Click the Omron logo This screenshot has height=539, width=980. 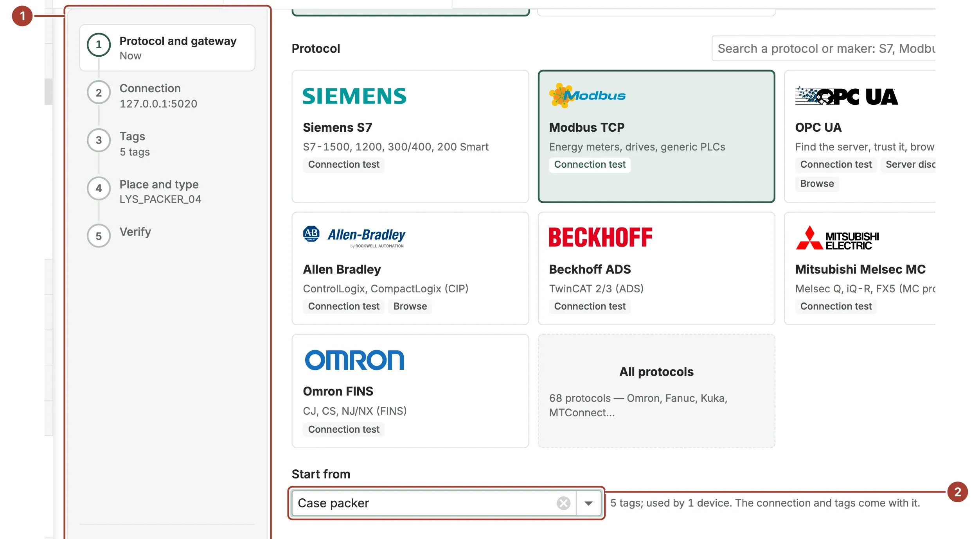pos(354,360)
